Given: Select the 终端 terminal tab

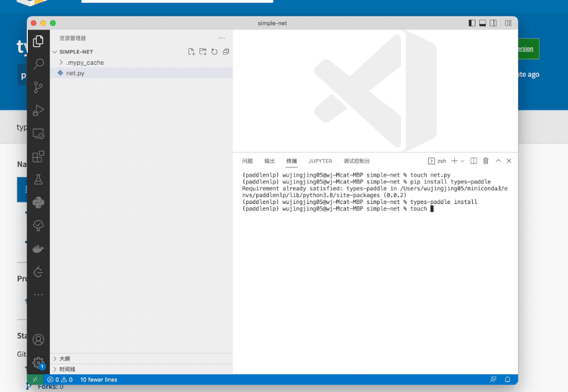Looking at the screenshot, I should 291,161.
